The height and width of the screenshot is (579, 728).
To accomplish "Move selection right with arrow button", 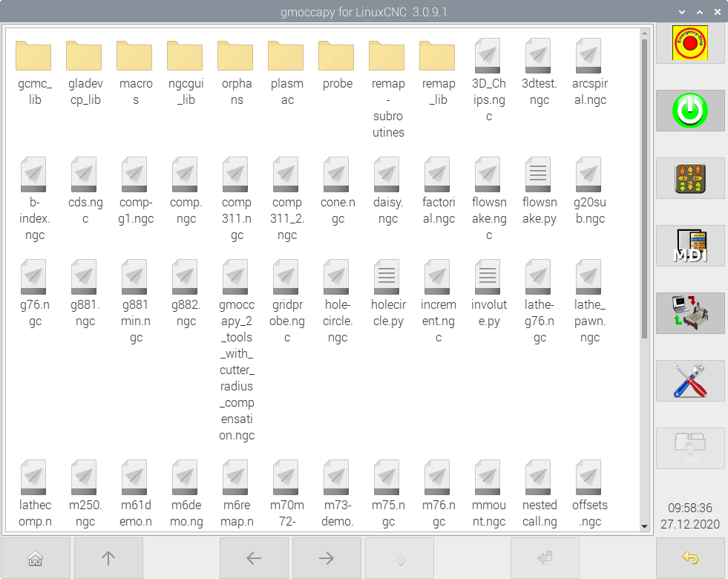I will coord(327,558).
